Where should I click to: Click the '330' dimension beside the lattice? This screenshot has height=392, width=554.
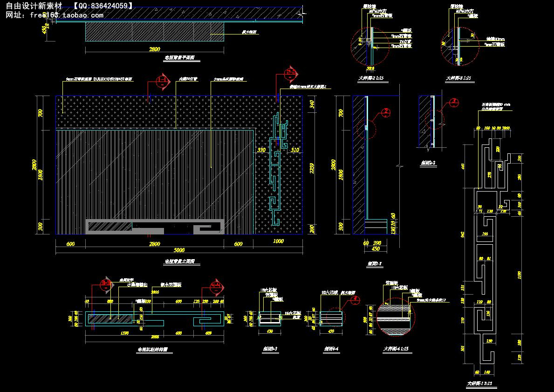pos(261,150)
